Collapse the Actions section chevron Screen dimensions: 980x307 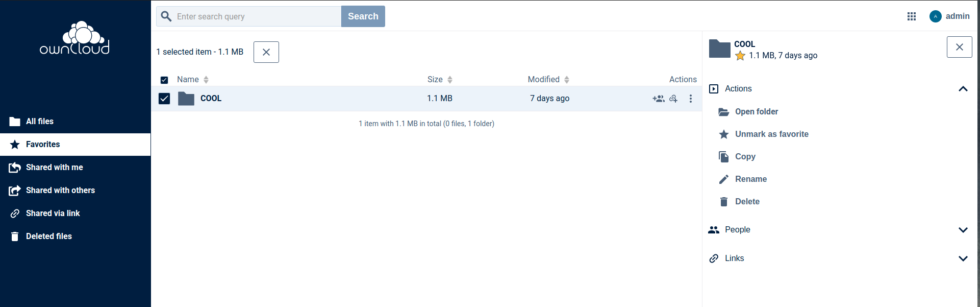[x=963, y=89]
